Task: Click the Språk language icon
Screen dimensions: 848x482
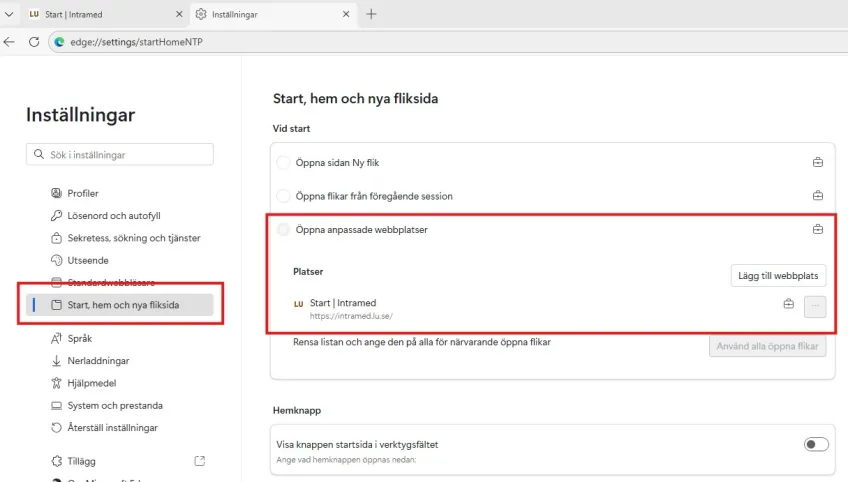Action: (x=56, y=339)
